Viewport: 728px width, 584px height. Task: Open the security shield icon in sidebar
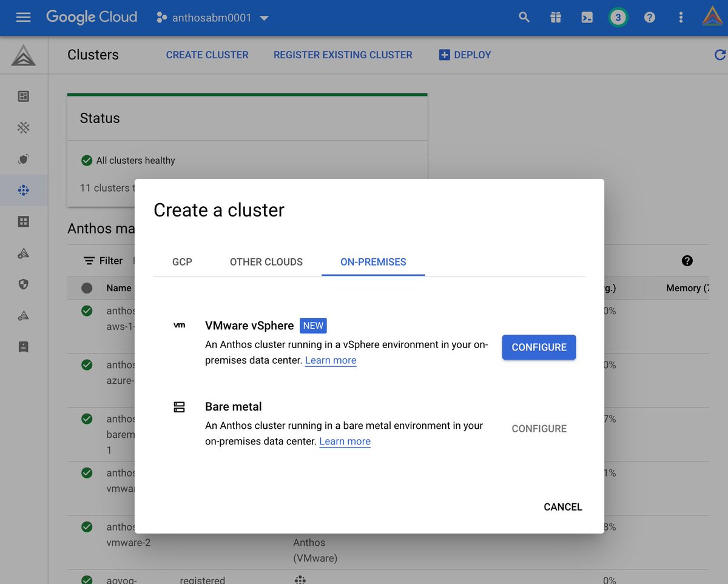click(24, 284)
